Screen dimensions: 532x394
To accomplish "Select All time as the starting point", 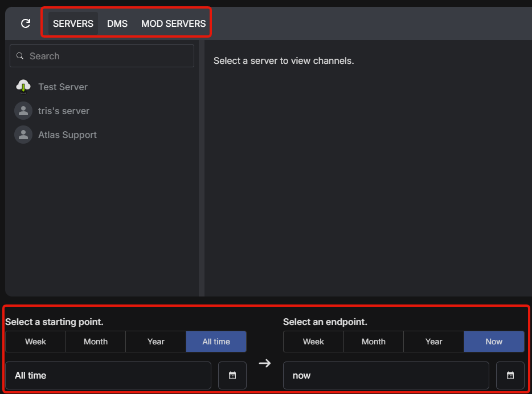I will pos(216,342).
